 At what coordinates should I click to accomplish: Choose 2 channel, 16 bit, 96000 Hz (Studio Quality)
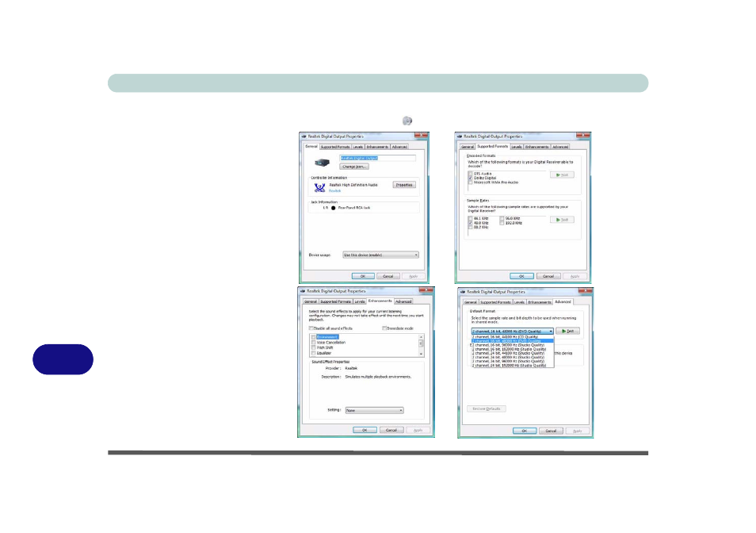(x=512, y=345)
